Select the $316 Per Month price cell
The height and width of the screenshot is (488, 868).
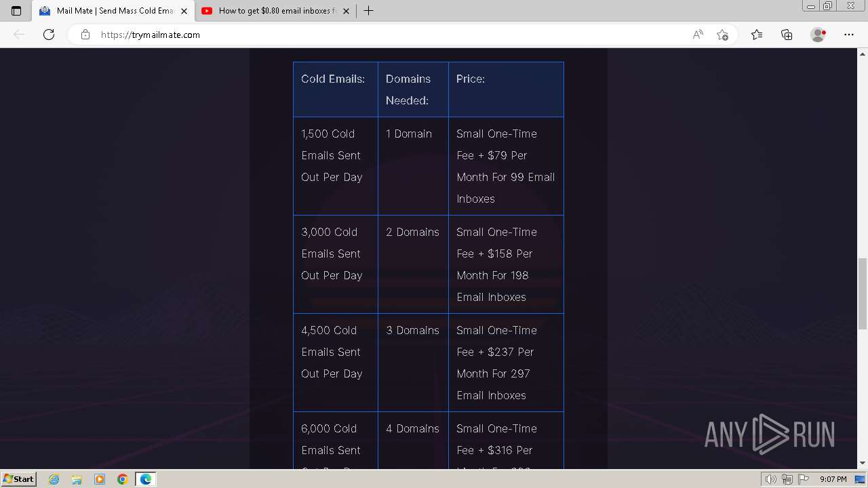(506, 441)
